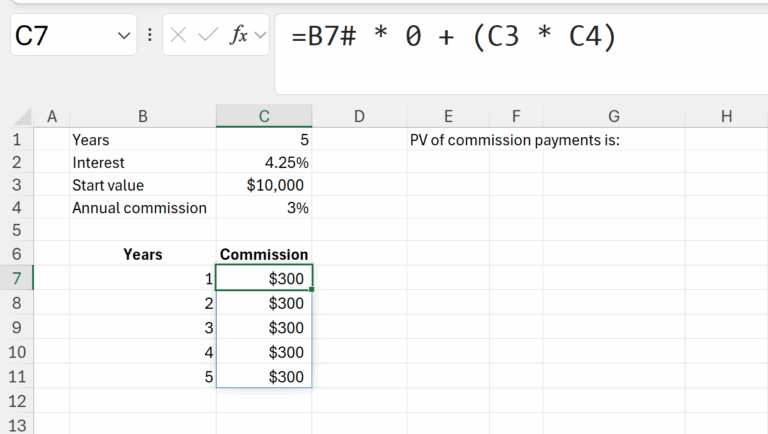
Task: Click the Select All corner triangle
Action: click(x=22, y=117)
